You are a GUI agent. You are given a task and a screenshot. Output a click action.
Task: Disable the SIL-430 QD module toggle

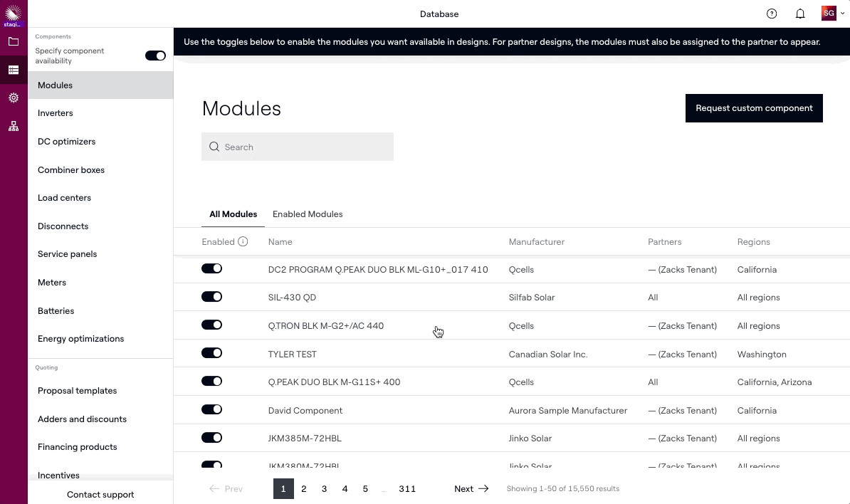[x=211, y=297]
